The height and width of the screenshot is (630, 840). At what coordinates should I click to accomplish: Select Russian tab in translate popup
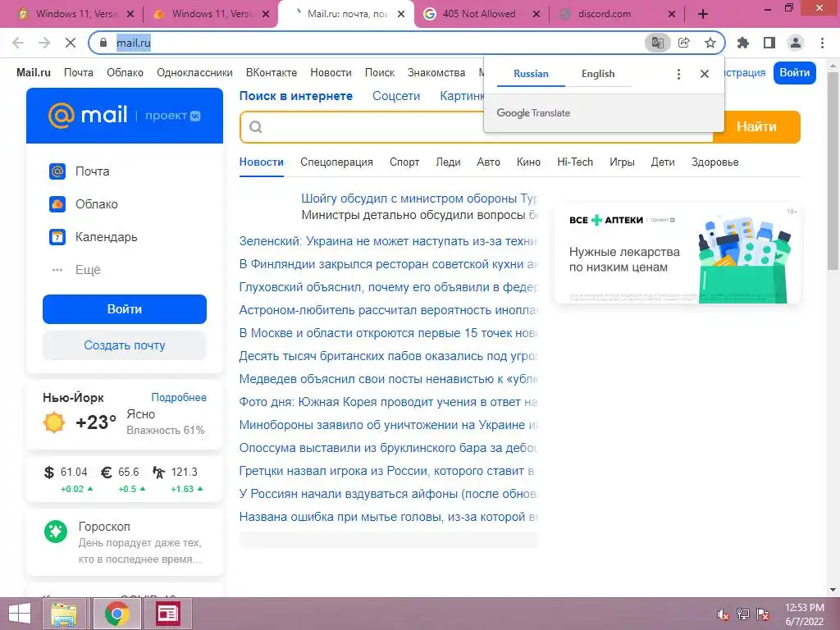(531, 74)
